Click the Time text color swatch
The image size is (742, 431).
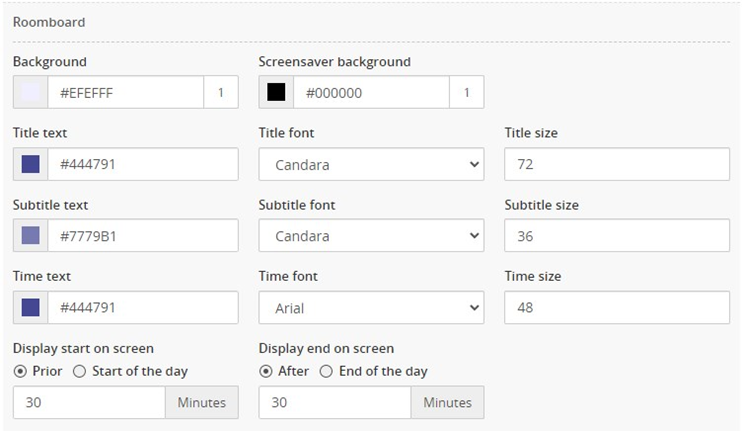[x=30, y=308]
